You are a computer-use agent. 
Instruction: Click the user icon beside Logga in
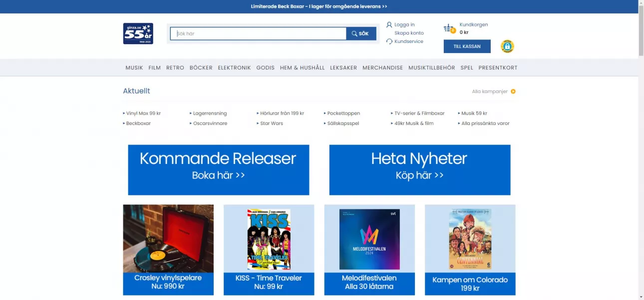[x=389, y=24]
